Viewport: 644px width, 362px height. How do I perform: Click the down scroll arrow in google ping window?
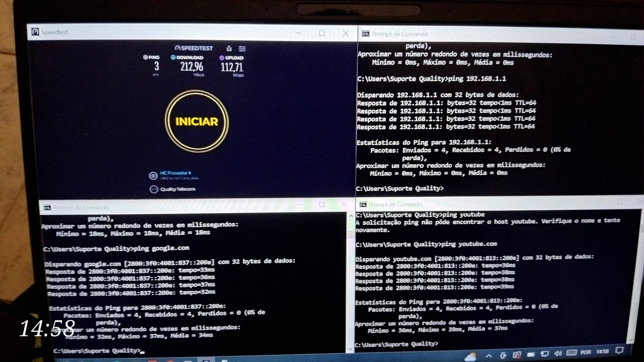(x=350, y=349)
